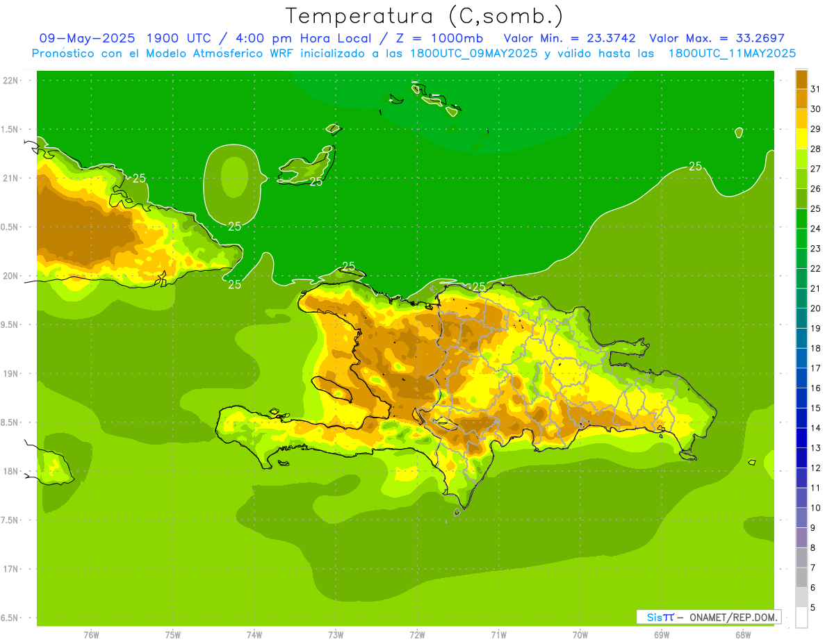Click the valid-until time "1800UTC_11MAY2025"
834x644 pixels.
point(732,53)
